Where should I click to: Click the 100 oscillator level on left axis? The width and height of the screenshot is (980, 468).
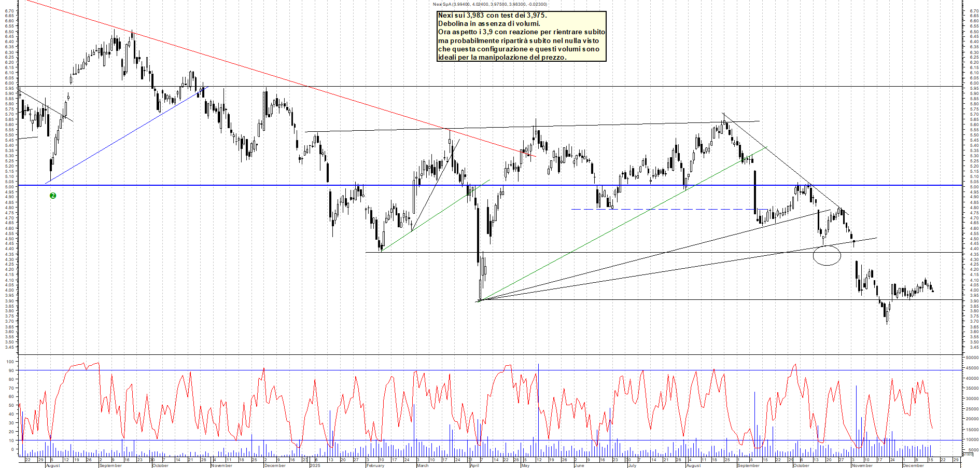[10, 361]
